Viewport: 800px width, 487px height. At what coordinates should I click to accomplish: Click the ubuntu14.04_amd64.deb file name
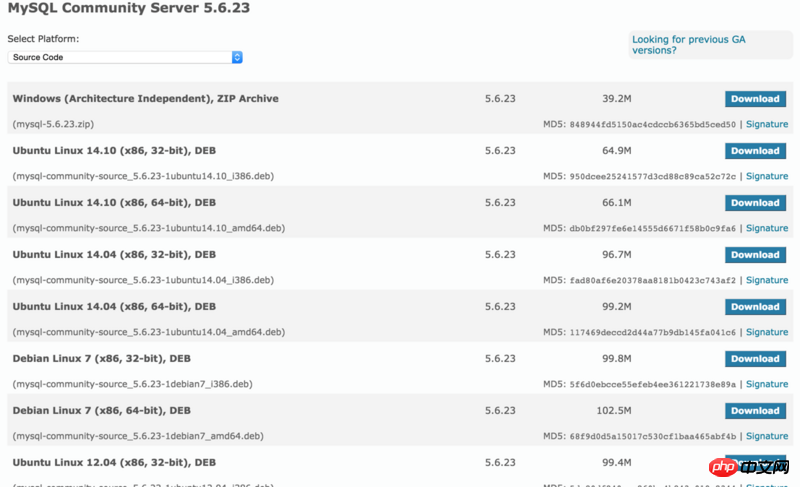[149, 332]
